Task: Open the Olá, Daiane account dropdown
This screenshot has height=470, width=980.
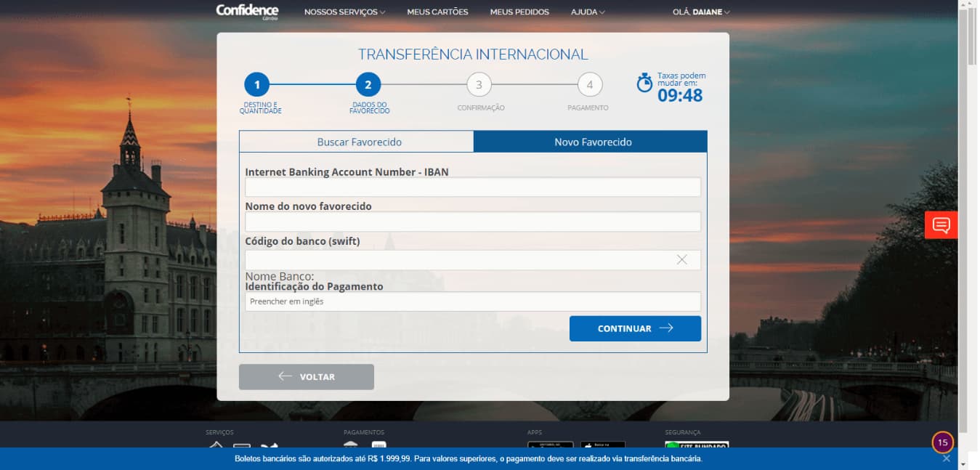Action: click(701, 12)
